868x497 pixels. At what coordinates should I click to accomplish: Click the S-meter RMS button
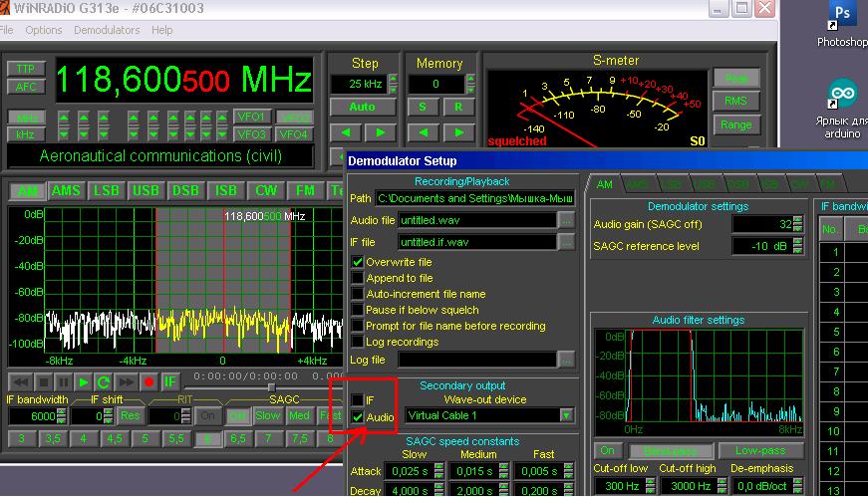(735, 102)
